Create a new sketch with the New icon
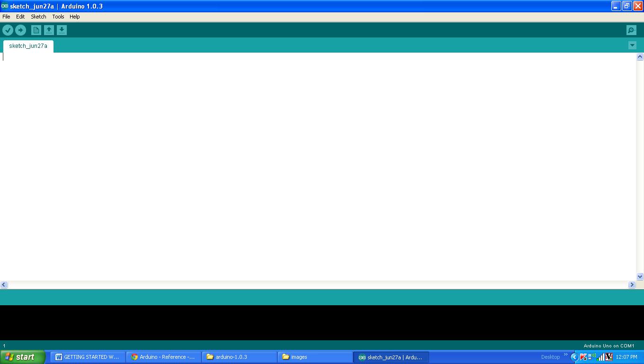This screenshot has width=644, height=364. (x=36, y=30)
